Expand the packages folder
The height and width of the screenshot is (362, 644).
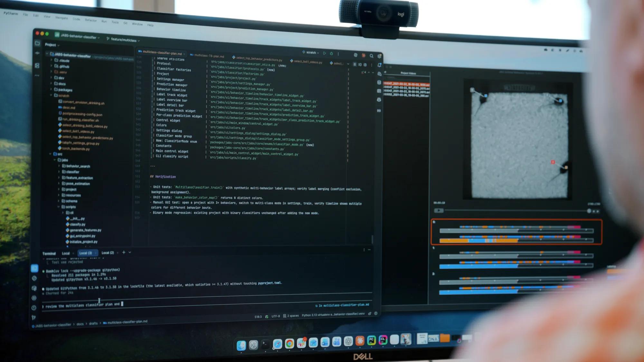[x=51, y=89]
